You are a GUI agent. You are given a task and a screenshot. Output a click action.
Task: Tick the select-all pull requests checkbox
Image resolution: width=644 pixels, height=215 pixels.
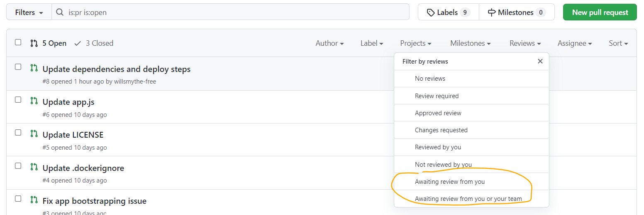18,42
